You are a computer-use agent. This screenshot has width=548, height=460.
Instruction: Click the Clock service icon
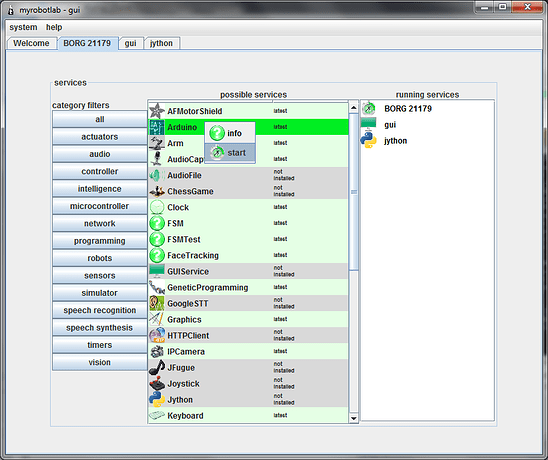tap(157, 207)
